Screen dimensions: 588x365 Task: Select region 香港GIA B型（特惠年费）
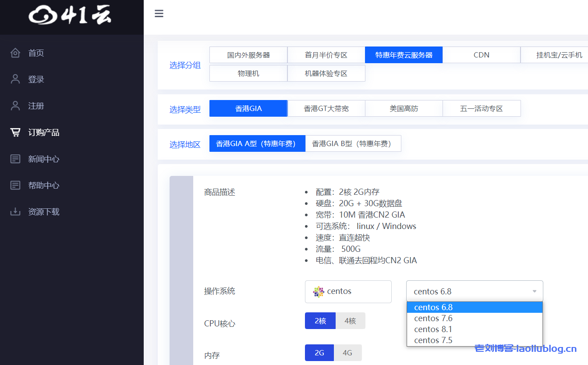(353, 143)
